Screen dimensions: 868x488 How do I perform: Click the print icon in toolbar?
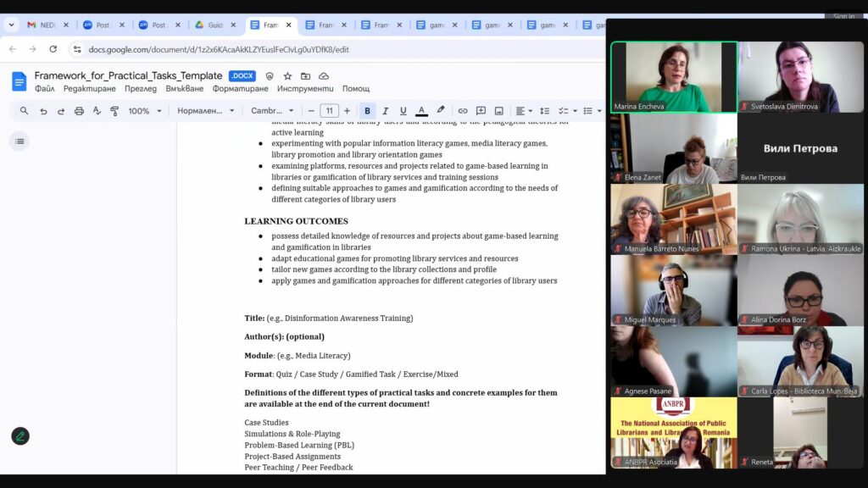click(x=79, y=111)
